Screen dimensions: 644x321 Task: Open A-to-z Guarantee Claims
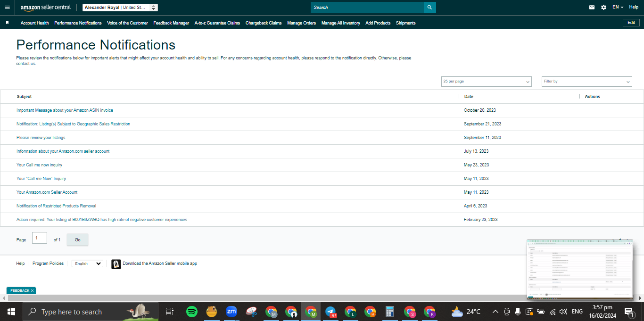[217, 23]
